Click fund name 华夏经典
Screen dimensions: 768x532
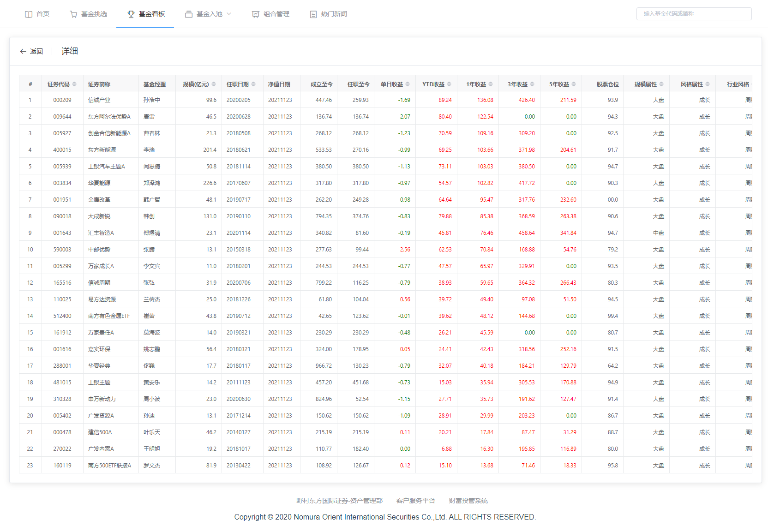[99, 366]
